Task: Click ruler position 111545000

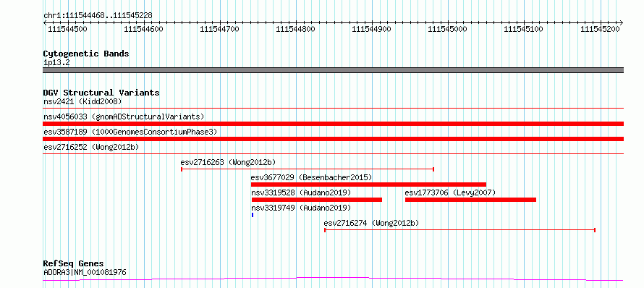Action: coord(448,29)
